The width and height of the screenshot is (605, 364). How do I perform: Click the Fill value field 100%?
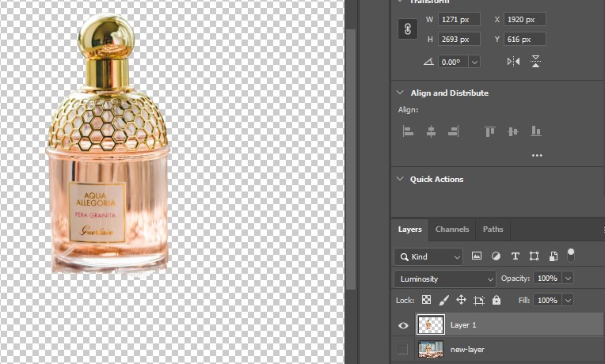click(x=547, y=300)
